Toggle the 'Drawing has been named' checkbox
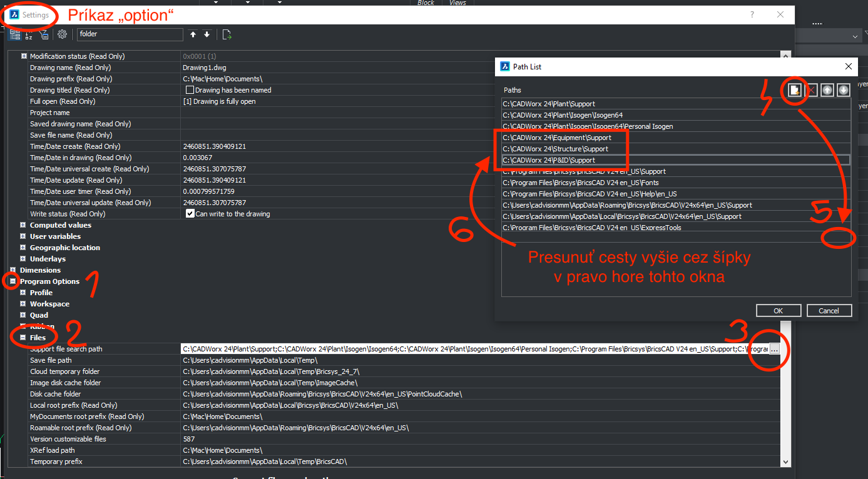 click(x=190, y=90)
